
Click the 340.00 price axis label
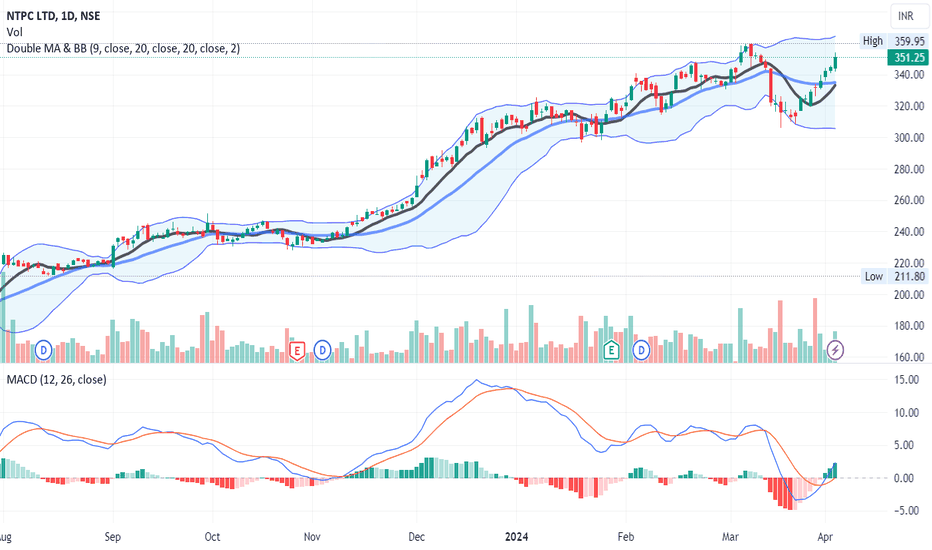[909, 75]
